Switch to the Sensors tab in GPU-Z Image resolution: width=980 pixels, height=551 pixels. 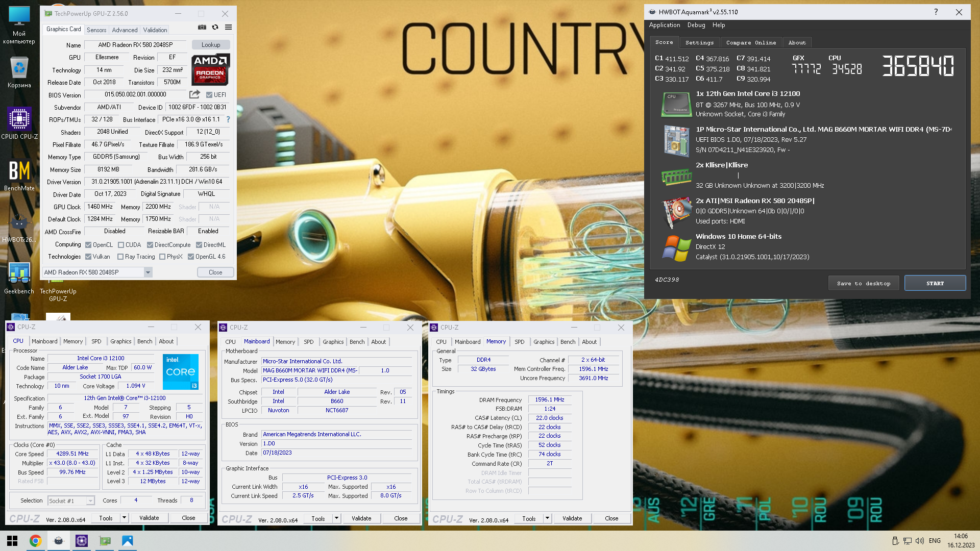coord(96,30)
